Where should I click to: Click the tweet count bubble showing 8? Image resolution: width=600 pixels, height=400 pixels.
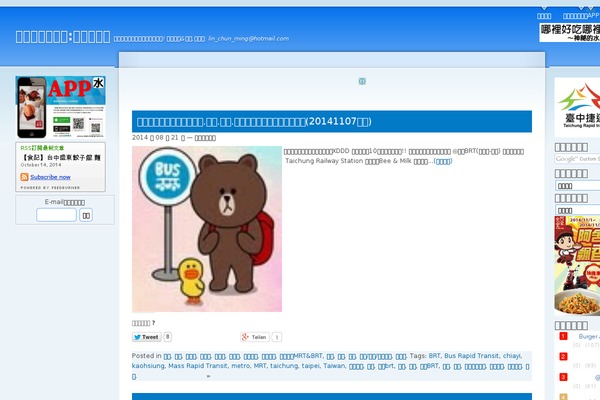tap(168, 337)
